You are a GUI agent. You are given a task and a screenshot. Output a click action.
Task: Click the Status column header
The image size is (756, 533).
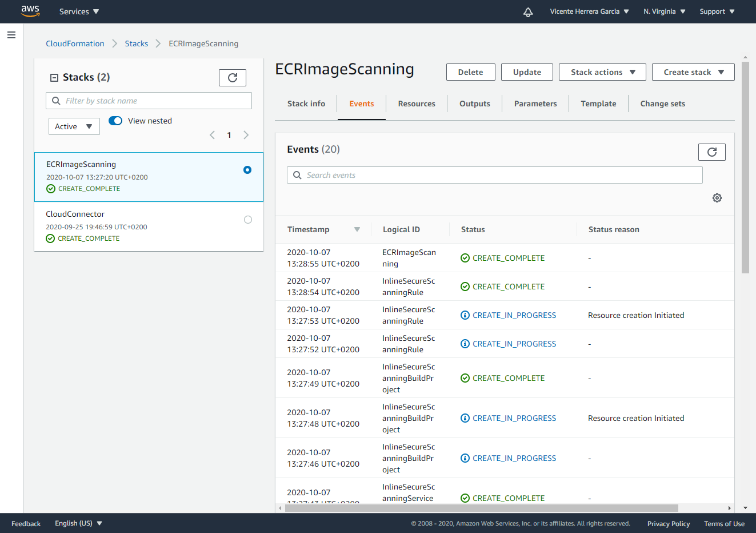tap(473, 229)
